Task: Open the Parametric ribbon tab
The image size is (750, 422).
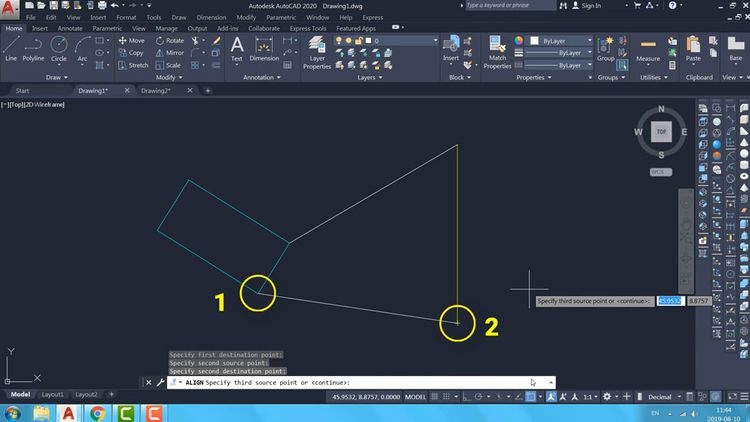Action: [x=107, y=29]
